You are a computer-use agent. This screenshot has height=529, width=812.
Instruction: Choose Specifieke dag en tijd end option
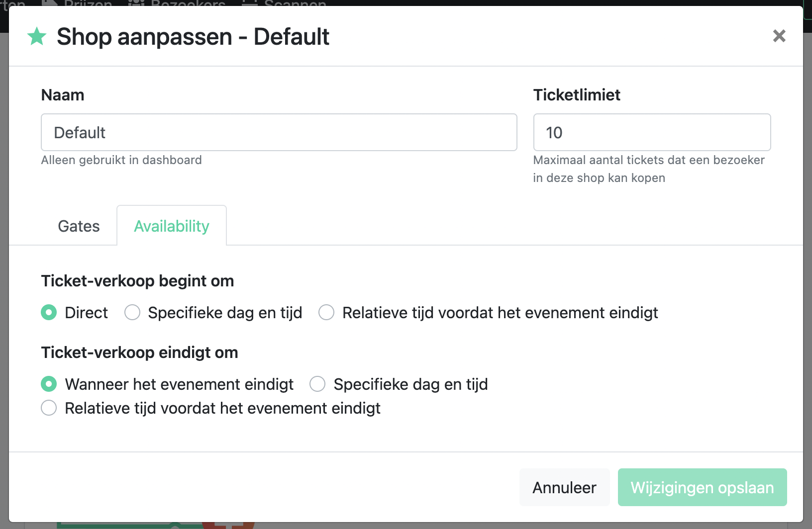point(317,384)
